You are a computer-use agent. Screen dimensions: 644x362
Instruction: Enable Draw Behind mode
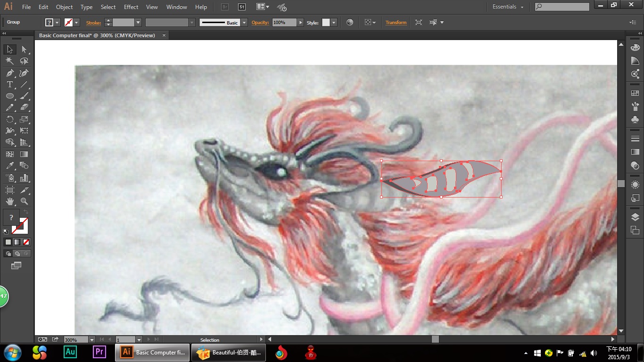pyautogui.click(x=17, y=254)
